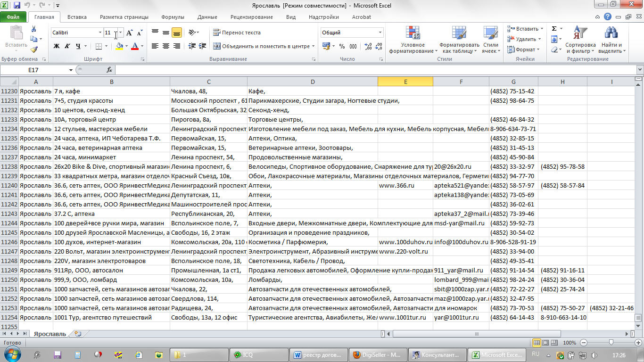Click the Cut scissors icon
This screenshot has width=644, height=362.
34,30
